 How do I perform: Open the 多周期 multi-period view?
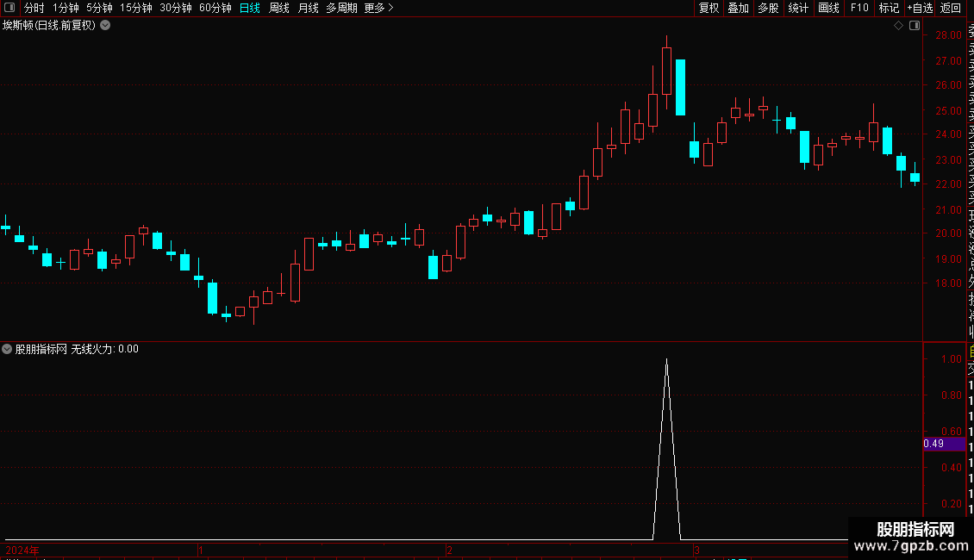pyautogui.click(x=341, y=8)
